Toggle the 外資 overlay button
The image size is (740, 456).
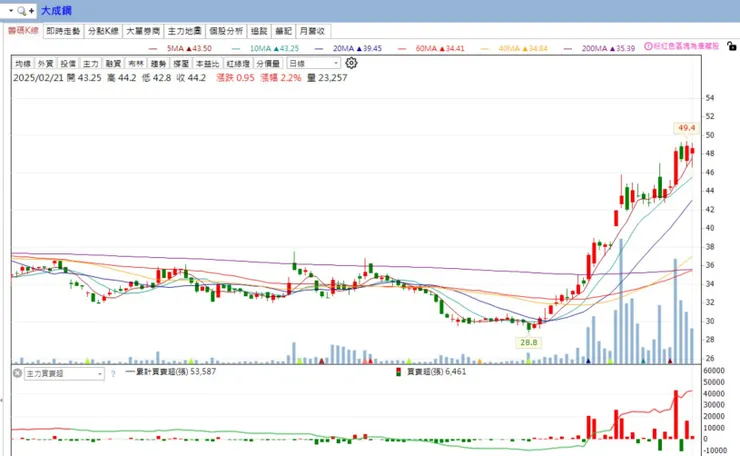point(46,63)
